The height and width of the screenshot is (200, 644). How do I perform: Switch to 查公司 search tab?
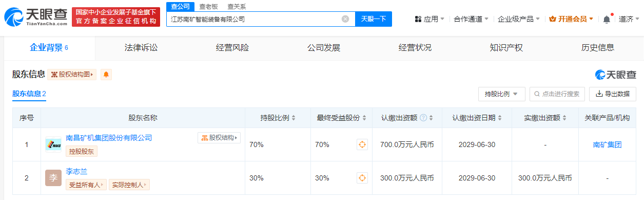coord(180,6)
